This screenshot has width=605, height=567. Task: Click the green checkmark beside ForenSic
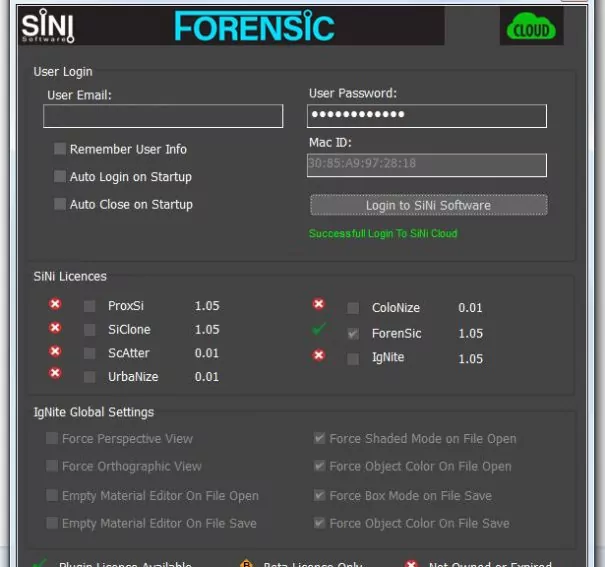coord(319,329)
